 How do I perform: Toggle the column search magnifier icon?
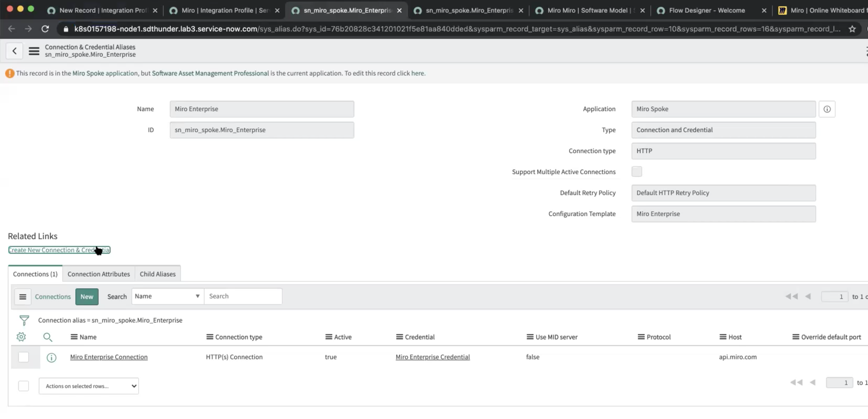48,337
